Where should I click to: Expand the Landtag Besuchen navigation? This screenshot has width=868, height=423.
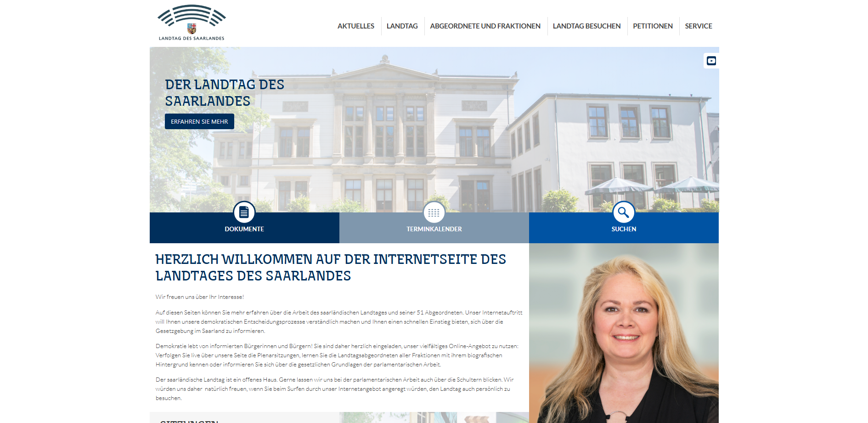click(x=586, y=26)
